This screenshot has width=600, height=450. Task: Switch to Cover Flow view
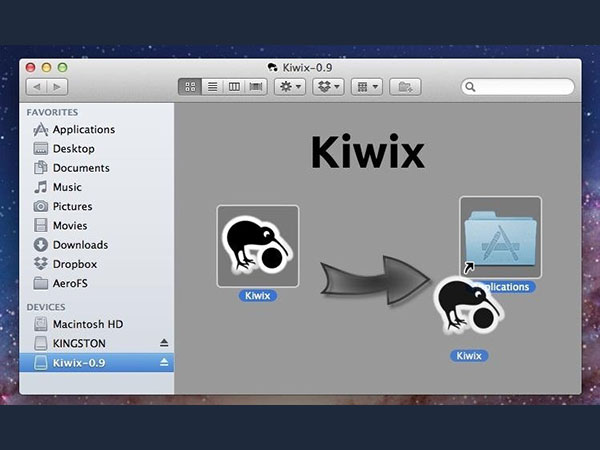click(256, 87)
